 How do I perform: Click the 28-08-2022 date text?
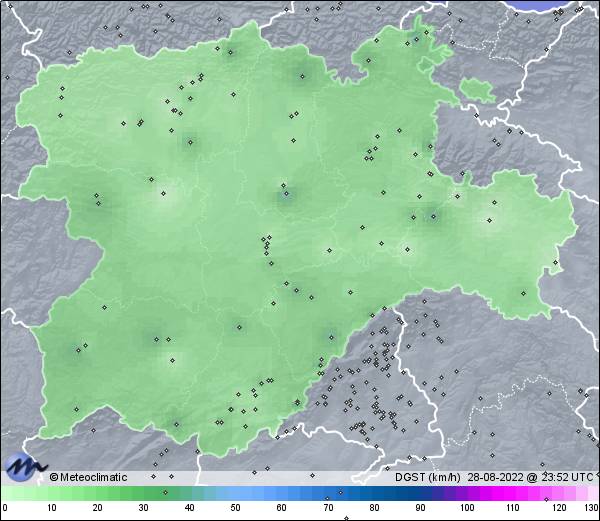[x=496, y=477]
